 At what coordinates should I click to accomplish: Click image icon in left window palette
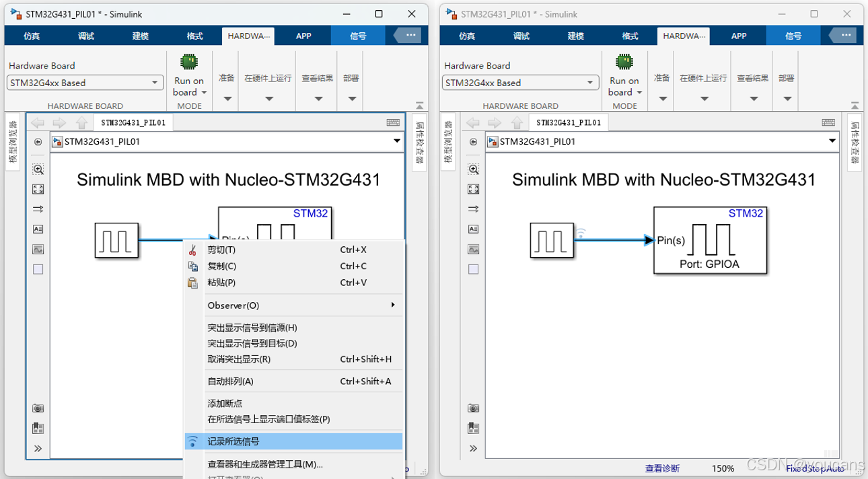point(38,250)
